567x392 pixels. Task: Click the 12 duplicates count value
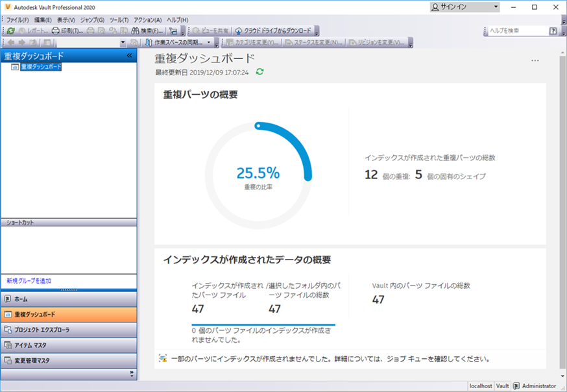[x=371, y=175]
